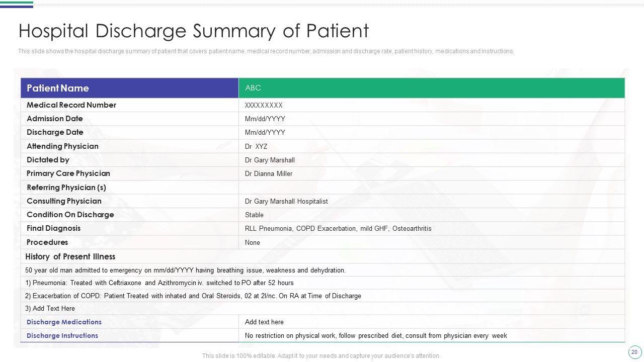
Task: Select the Dr Dianna Miller cell
Action: 269,174
